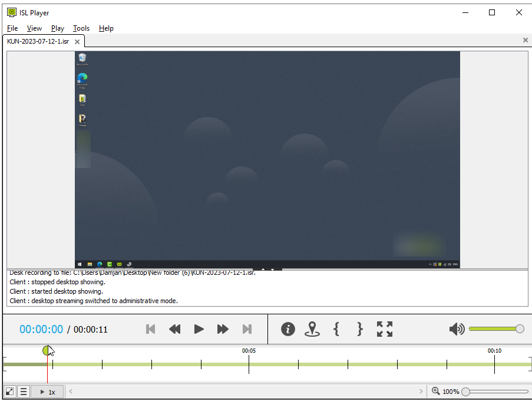Viewport: 532px width, 401px height.
Task: Click the Play button
Action: 199,329
